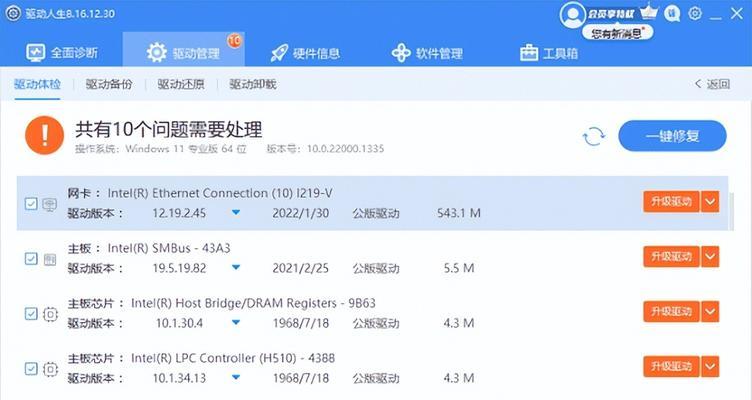
Task: Select the 驱动备份 sub-tab
Action: point(109,84)
